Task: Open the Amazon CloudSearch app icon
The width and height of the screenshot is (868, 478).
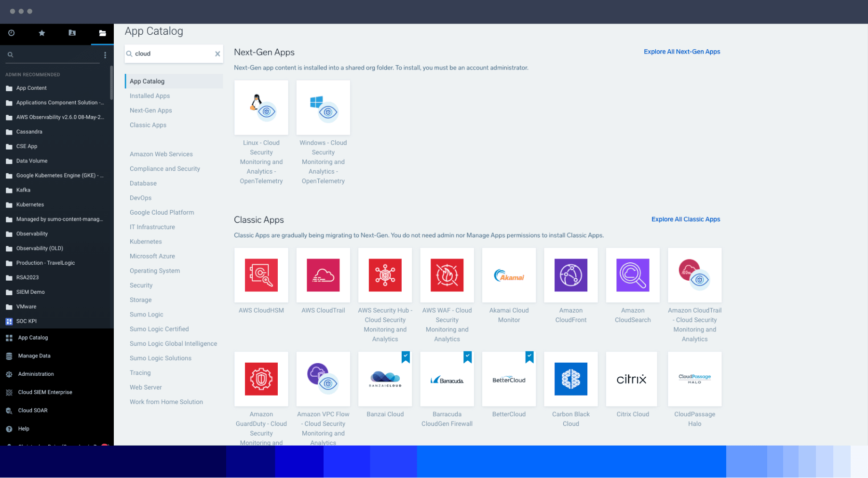Action: [x=633, y=275]
